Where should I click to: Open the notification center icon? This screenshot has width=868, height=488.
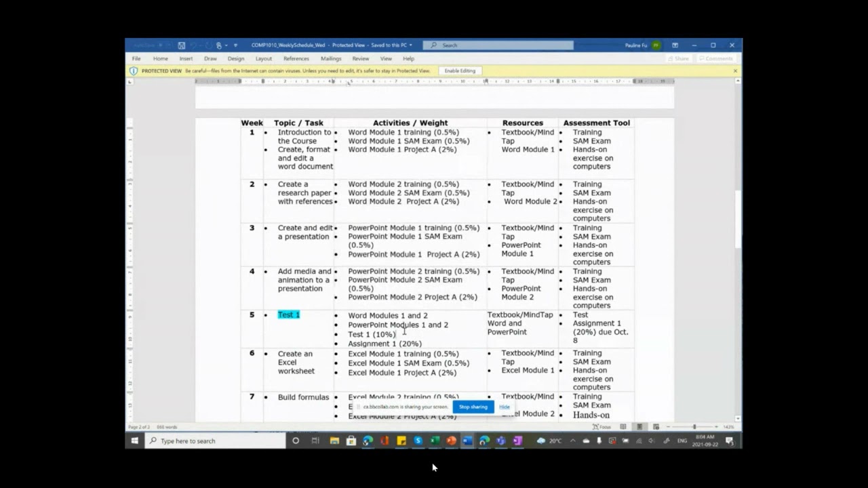pyautogui.click(x=730, y=441)
